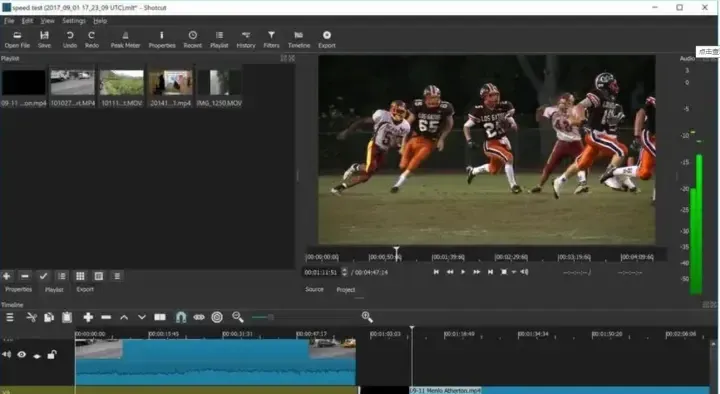Cut the selected timeline clip with the scissors
The image size is (720, 394).
(x=31, y=317)
